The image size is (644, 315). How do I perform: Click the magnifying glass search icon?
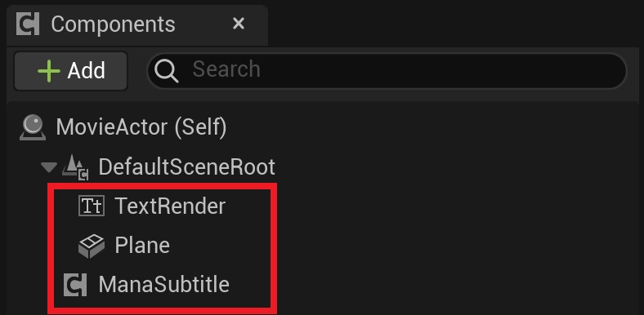point(166,71)
